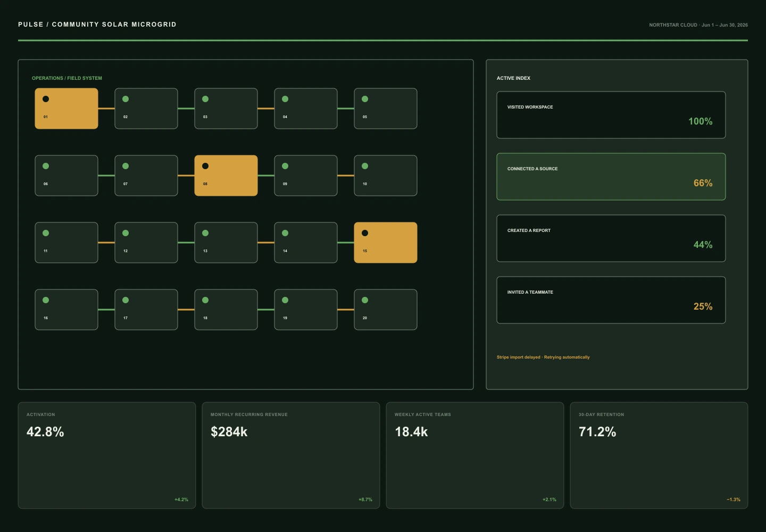Select node 20 tile
The image size is (766, 532).
(386, 310)
